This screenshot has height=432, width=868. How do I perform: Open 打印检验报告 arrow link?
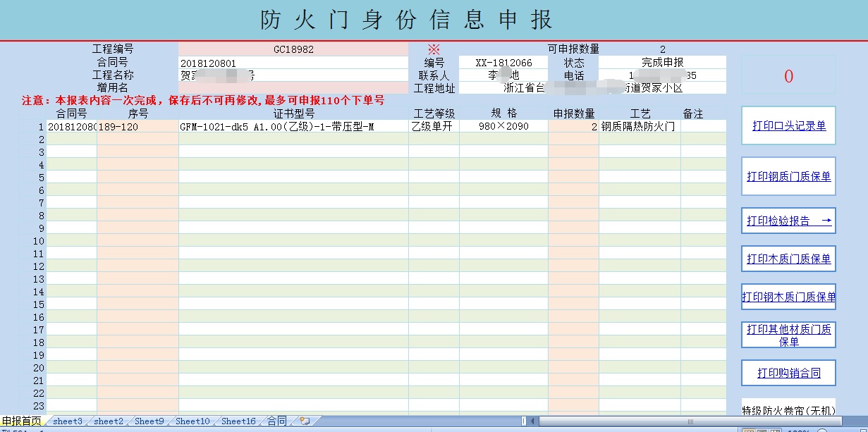tap(788, 221)
